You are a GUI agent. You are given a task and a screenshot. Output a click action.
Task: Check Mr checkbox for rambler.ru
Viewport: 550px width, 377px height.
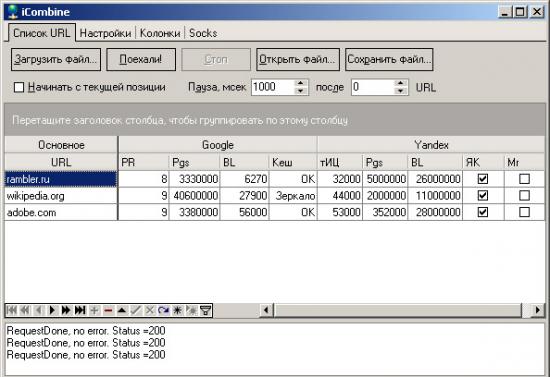pos(524,179)
